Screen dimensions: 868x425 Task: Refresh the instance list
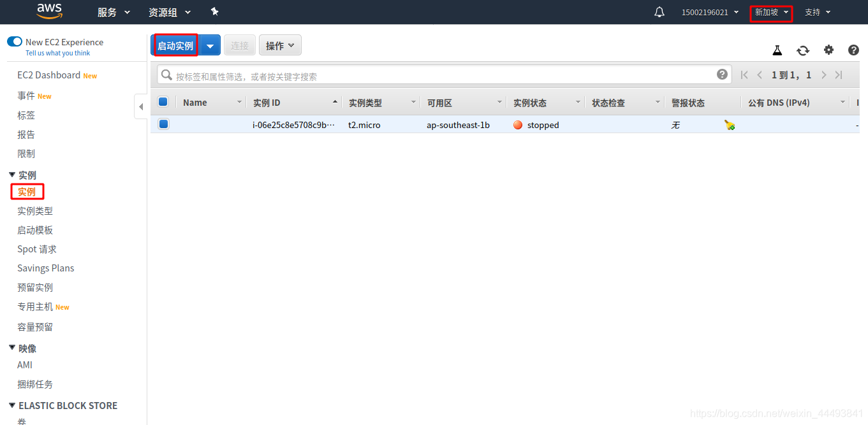(x=803, y=50)
